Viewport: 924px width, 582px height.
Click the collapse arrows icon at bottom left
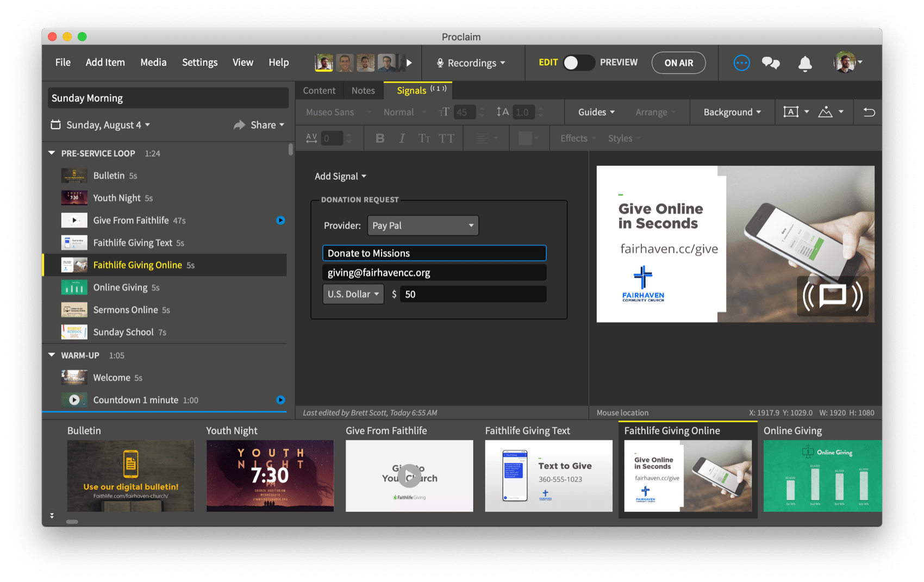click(x=52, y=516)
